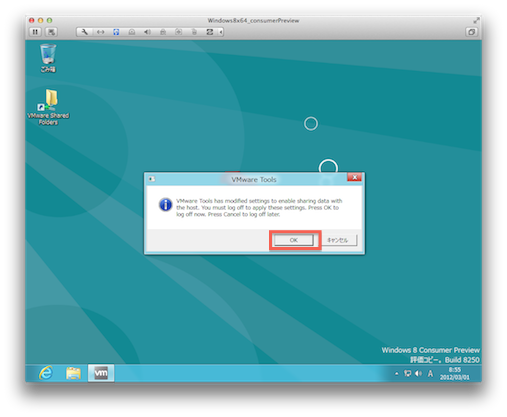Select the VMware Shared Folders shortcut
This screenshot has width=507, height=417.
pos(48,107)
